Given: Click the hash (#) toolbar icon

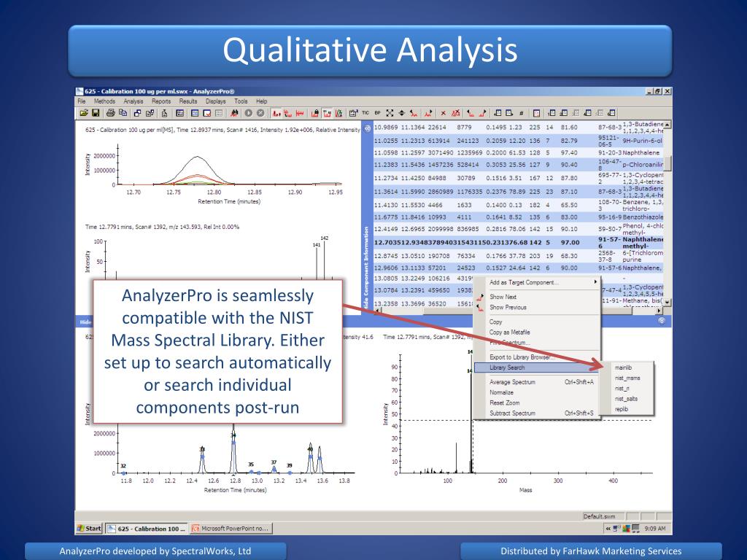Looking at the screenshot, I should (x=521, y=113).
